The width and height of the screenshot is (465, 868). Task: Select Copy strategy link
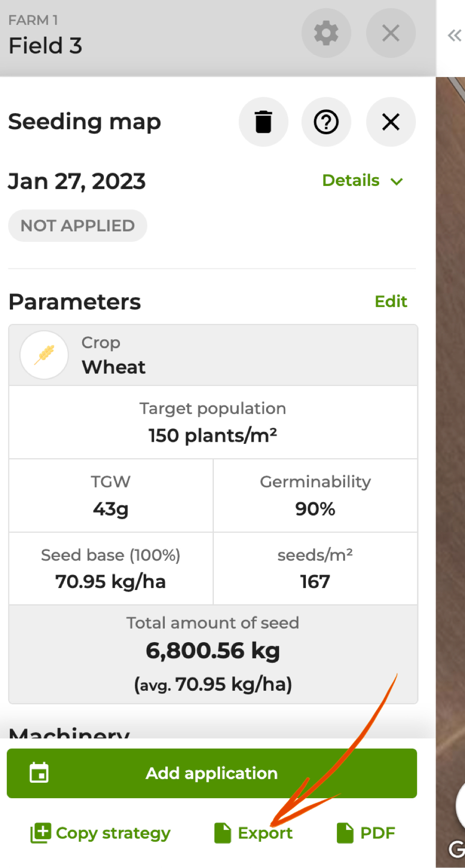(x=113, y=833)
